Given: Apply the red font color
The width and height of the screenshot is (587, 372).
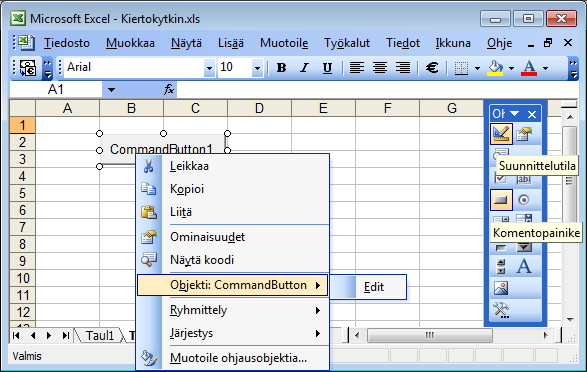Looking at the screenshot, I should 529,68.
